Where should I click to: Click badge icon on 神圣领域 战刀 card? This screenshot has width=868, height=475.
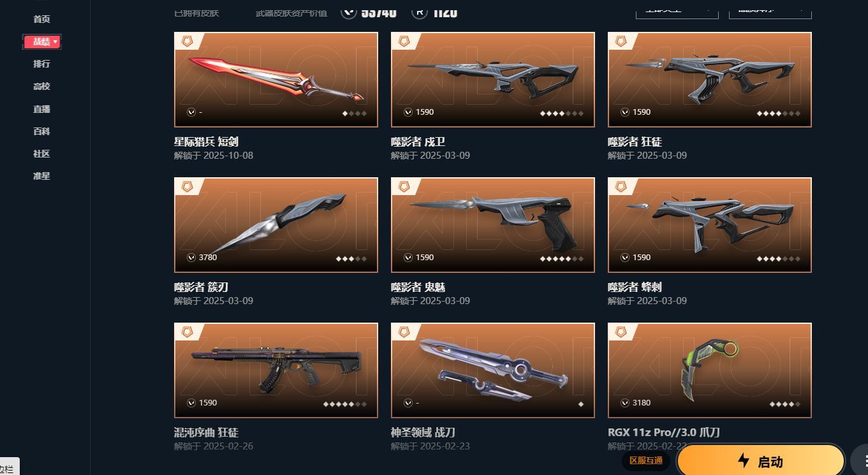[x=403, y=332]
